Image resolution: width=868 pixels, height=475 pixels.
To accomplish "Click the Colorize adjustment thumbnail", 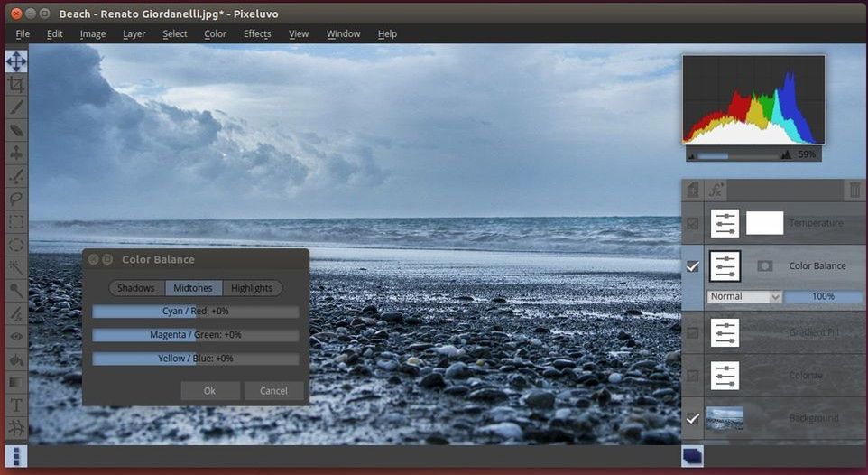I will [725, 376].
